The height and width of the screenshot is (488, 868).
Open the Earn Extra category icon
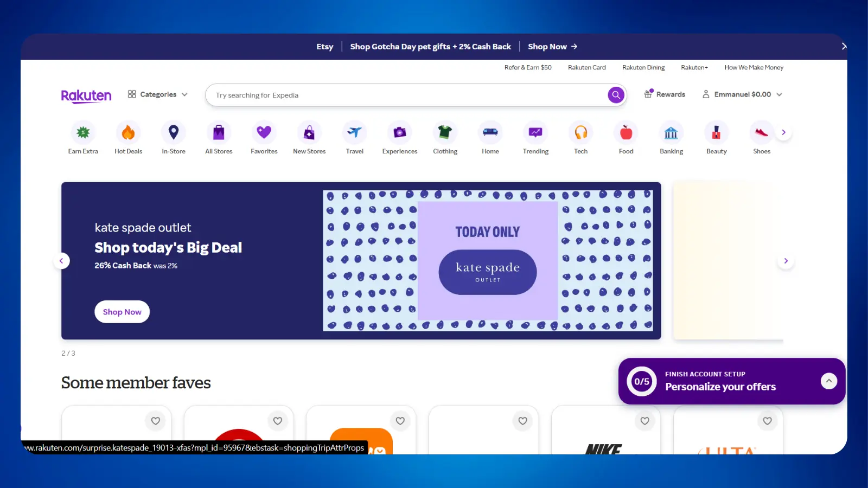83,132
